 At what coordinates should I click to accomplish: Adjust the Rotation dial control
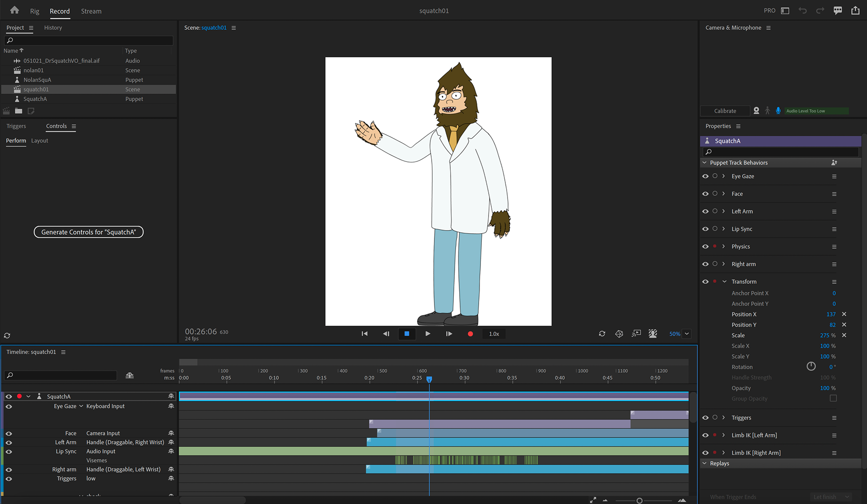coord(811,366)
